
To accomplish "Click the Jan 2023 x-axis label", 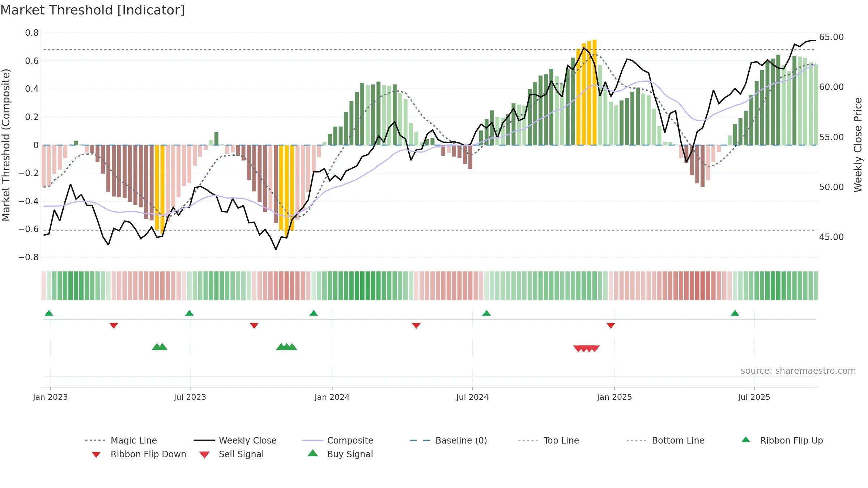I will [50, 397].
